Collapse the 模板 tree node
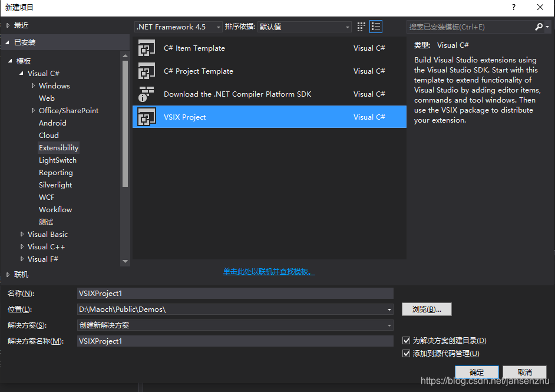 [x=10, y=61]
